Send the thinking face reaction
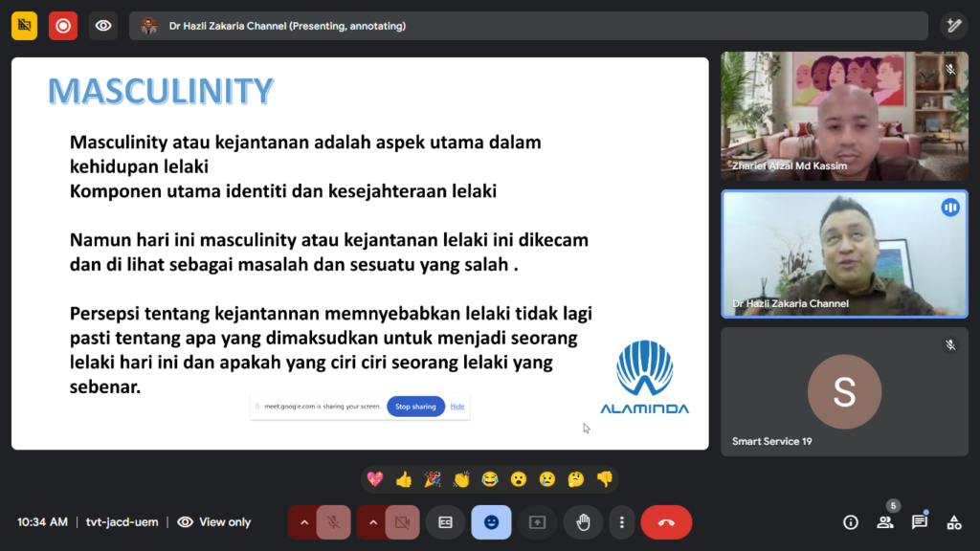This screenshot has height=551, width=980. point(575,479)
